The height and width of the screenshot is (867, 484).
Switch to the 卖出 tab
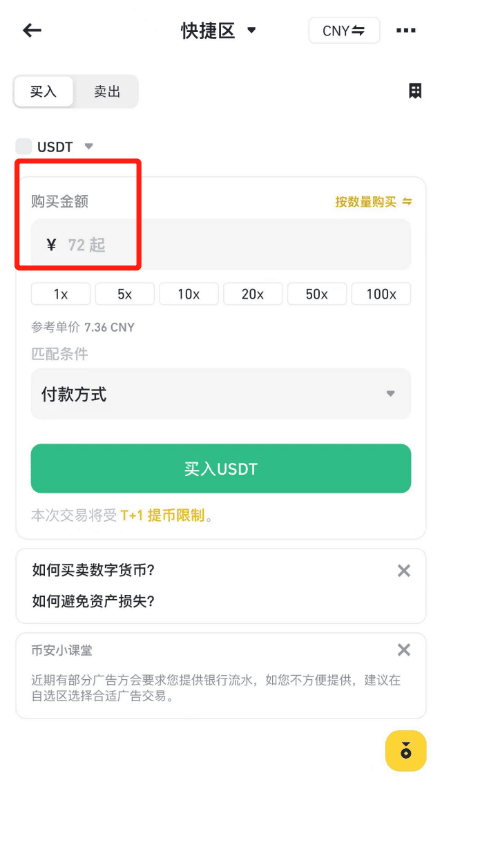click(107, 91)
